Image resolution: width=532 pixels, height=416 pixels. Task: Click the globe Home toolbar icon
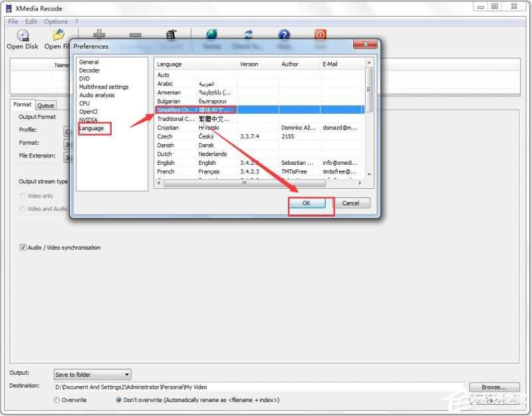click(x=212, y=35)
